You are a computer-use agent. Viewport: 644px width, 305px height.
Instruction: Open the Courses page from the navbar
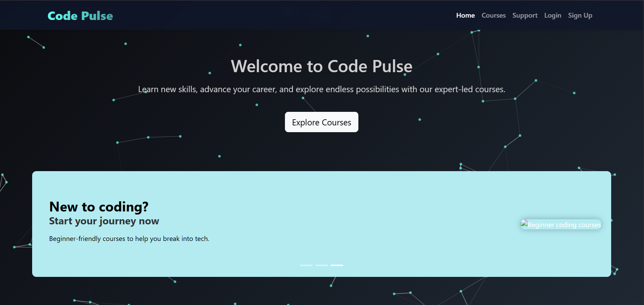493,15
